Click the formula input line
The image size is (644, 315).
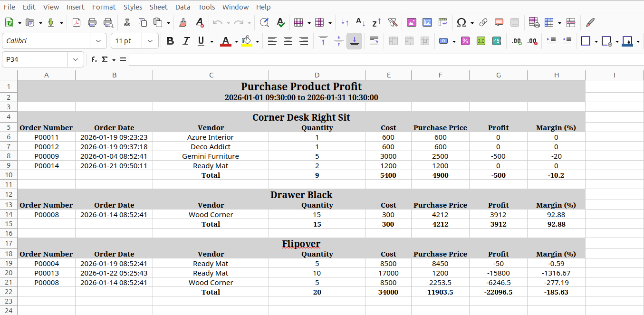pos(386,59)
